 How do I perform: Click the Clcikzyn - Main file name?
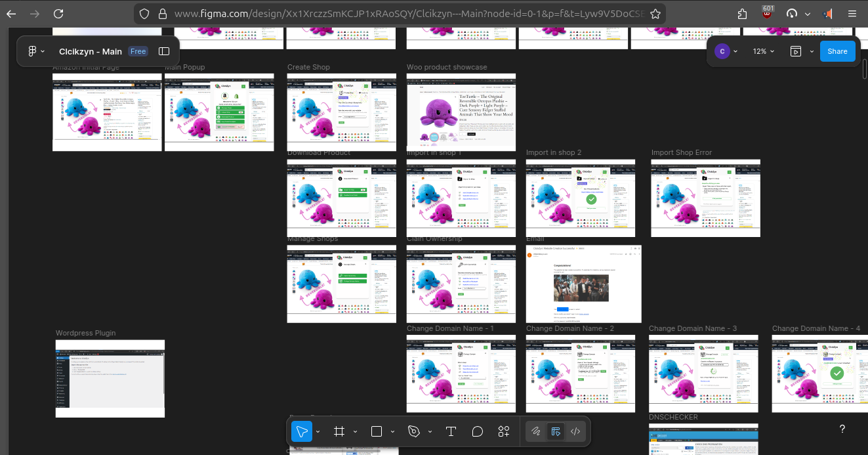[x=91, y=51]
